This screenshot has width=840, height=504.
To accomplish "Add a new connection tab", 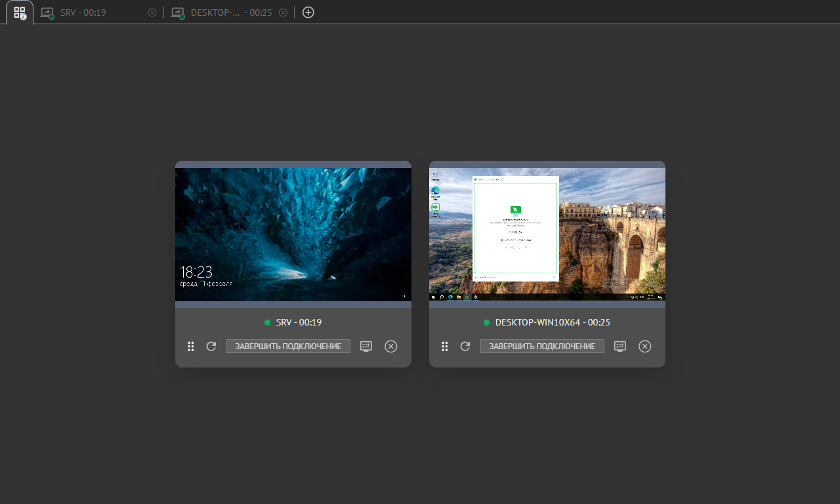I will [x=308, y=12].
